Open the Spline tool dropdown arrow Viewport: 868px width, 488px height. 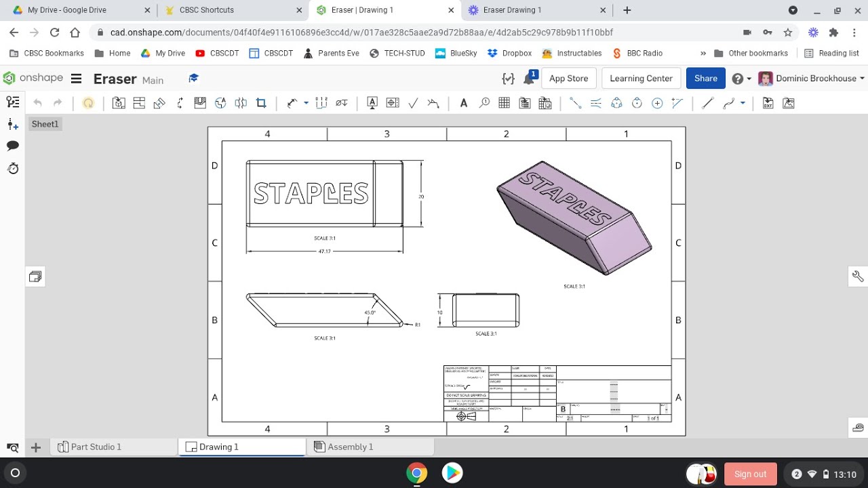[743, 103]
